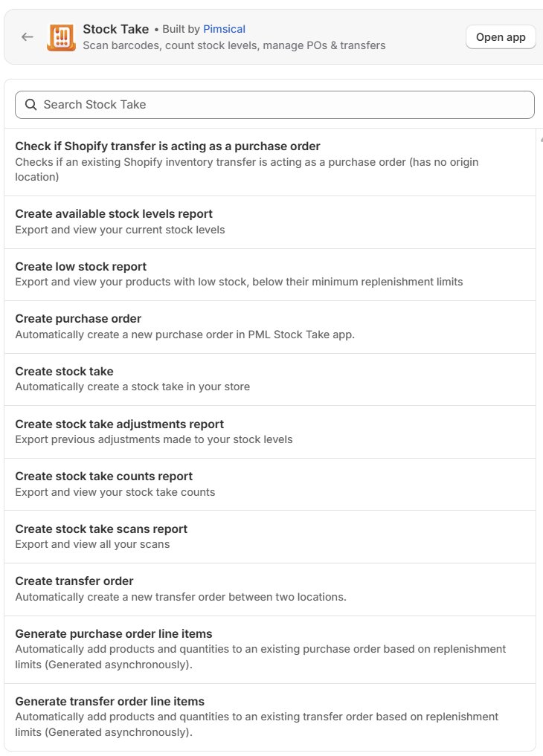Select Create available stock levels report
Image resolution: width=543 pixels, height=756 pixels.
coord(270,222)
